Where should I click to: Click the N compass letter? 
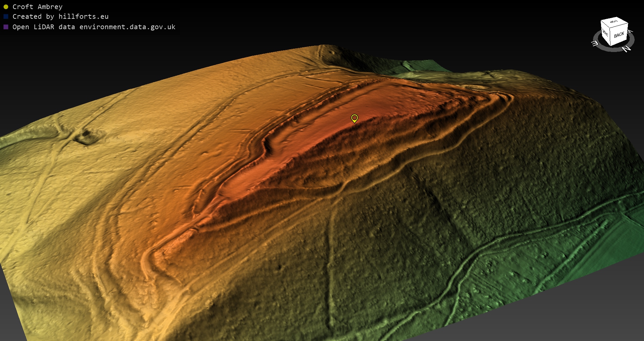pos(626,49)
